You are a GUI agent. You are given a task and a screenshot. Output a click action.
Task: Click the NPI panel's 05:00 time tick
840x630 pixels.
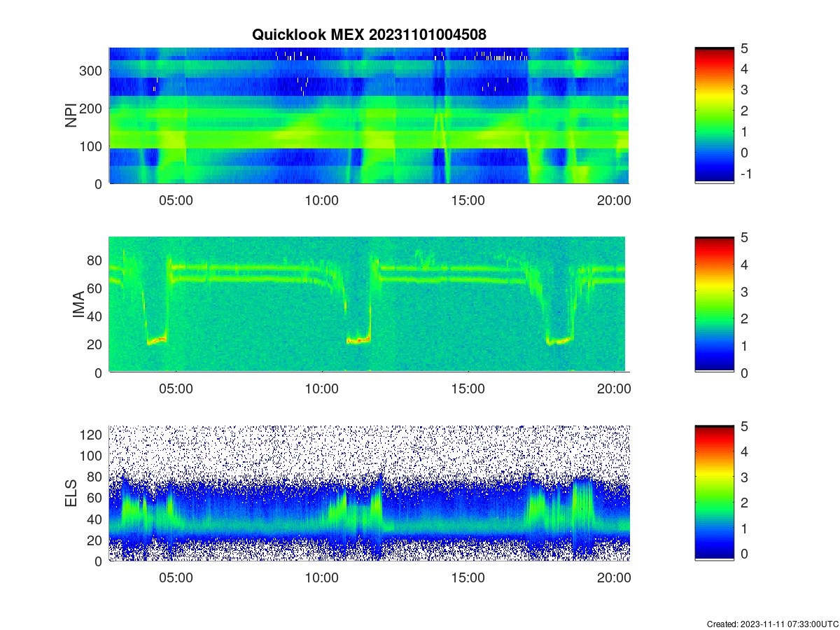coord(176,200)
